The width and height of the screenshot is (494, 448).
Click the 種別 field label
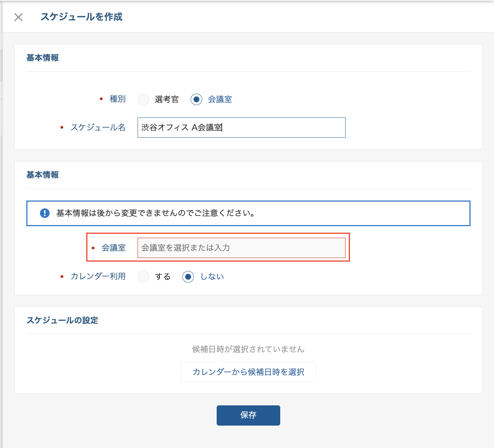117,99
